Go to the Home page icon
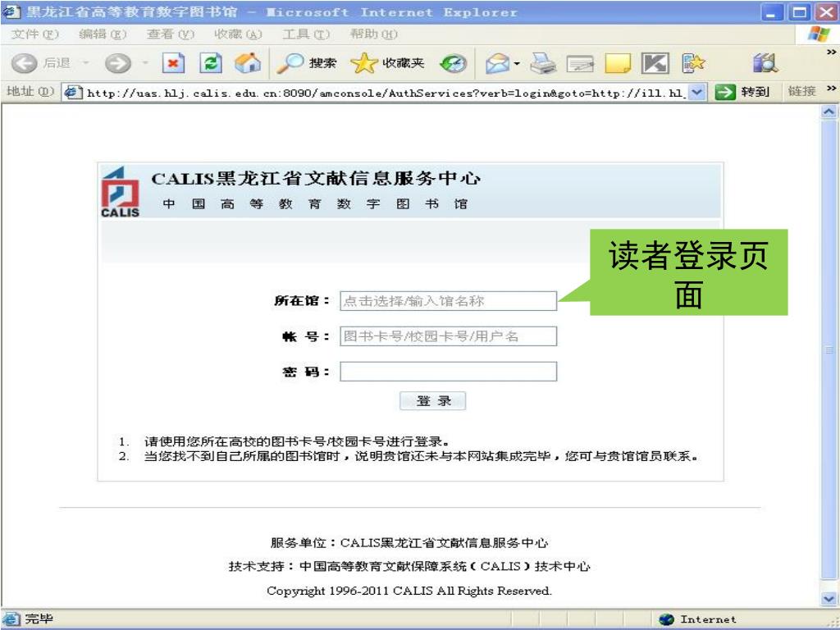The width and height of the screenshot is (840, 630). click(248, 63)
